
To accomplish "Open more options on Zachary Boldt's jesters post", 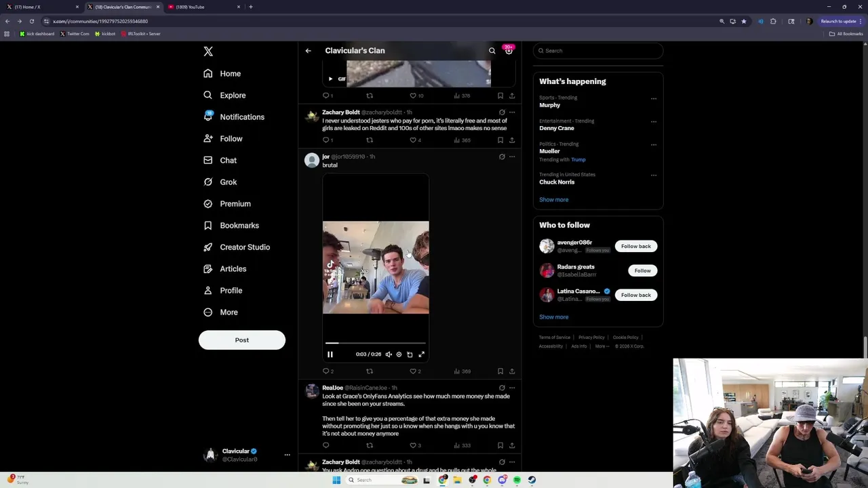I will click(512, 113).
